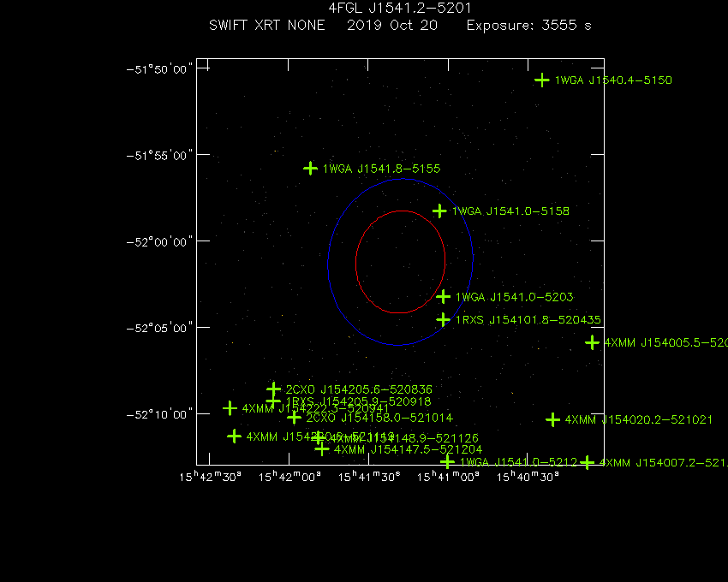
Task: Click the cross marker for 1RXS J154101.8-520435
Action: point(443,319)
